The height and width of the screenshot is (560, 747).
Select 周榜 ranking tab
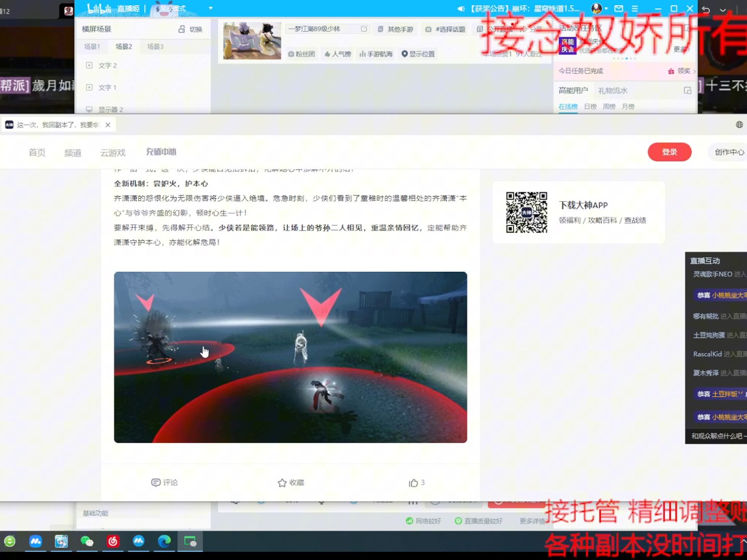tap(609, 107)
